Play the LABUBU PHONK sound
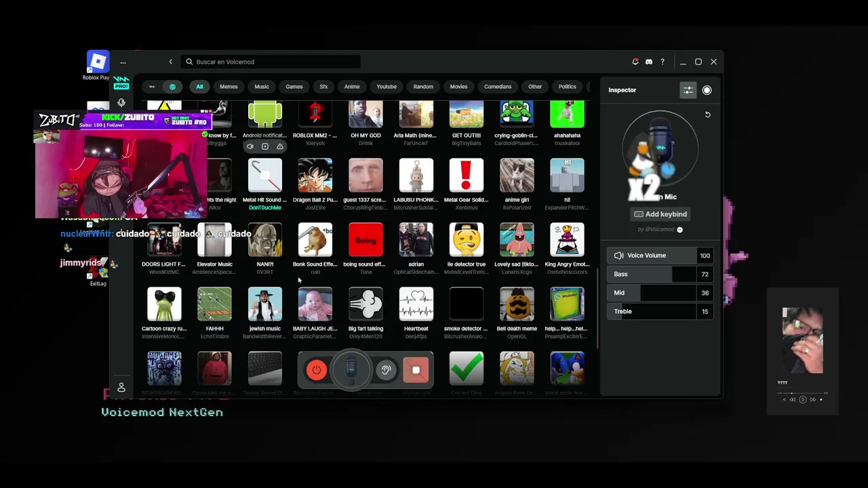The image size is (868, 488). click(x=416, y=176)
